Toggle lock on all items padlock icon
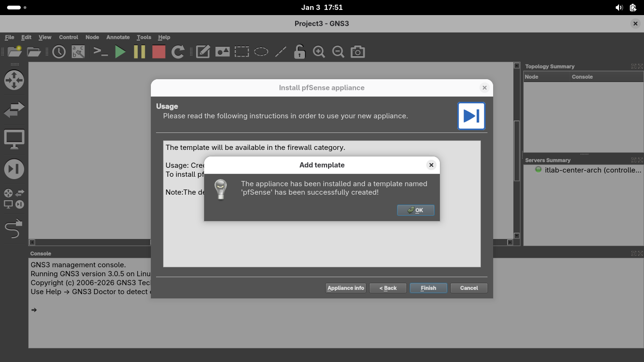This screenshot has height=362, width=644. point(299,52)
